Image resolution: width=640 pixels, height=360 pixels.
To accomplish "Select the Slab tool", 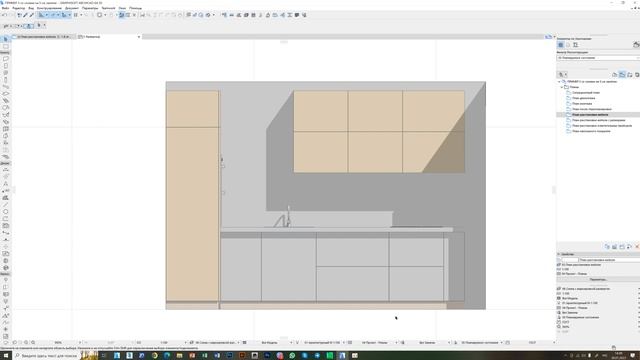I will point(5,93).
